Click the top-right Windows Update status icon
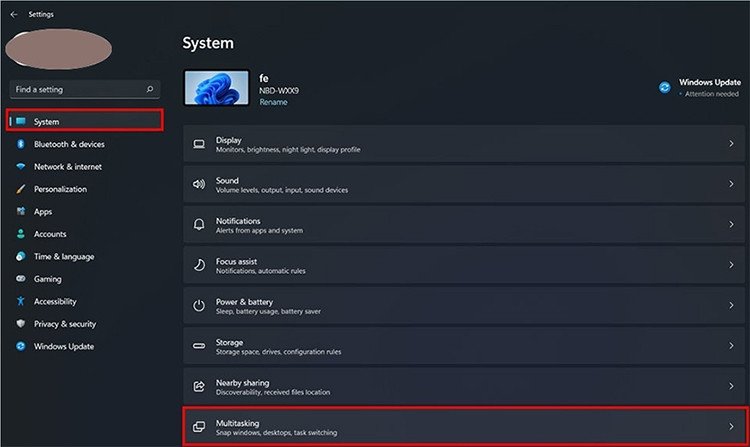The width and height of the screenshot is (750, 447). pos(664,87)
